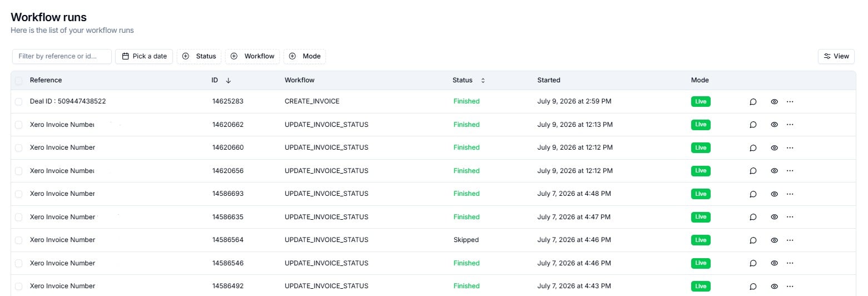This screenshot has height=296, width=868.
Task: Tick checkbox for run 14586635
Action: coord(19,217)
